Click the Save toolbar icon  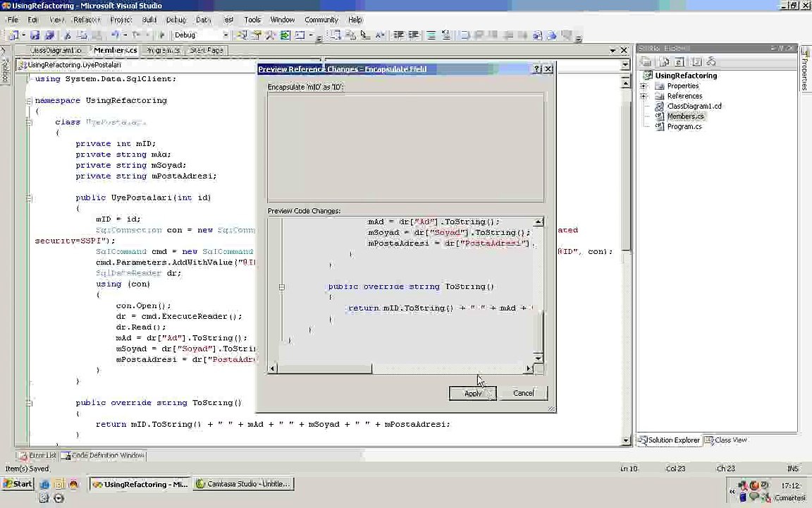(x=35, y=35)
